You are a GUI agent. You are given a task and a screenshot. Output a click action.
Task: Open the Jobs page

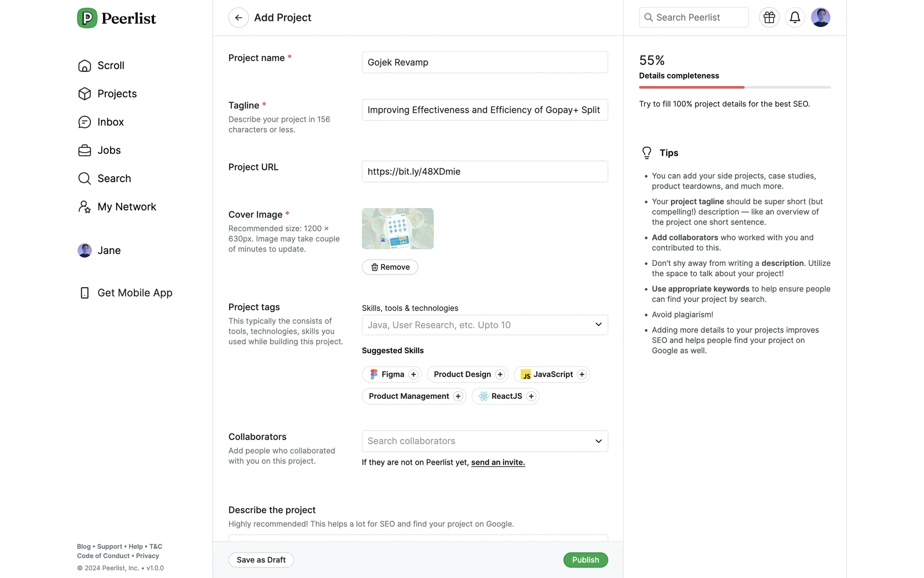(109, 150)
